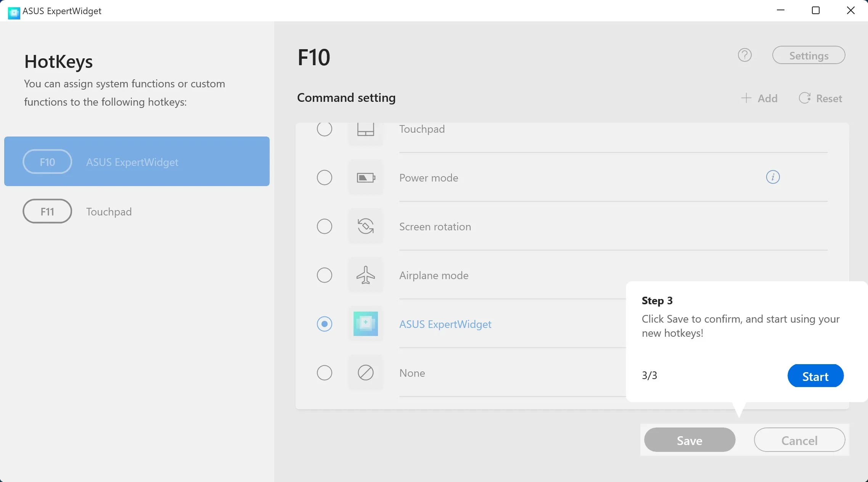Click the None prohibited-circle icon
The image size is (868, 482).
pyautogui.click(x=366, y=373)
